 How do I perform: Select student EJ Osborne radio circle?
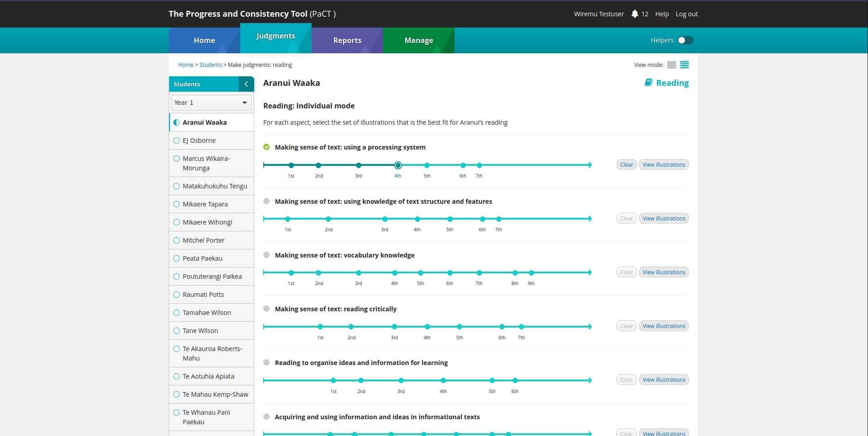click(x=176, y=141)
